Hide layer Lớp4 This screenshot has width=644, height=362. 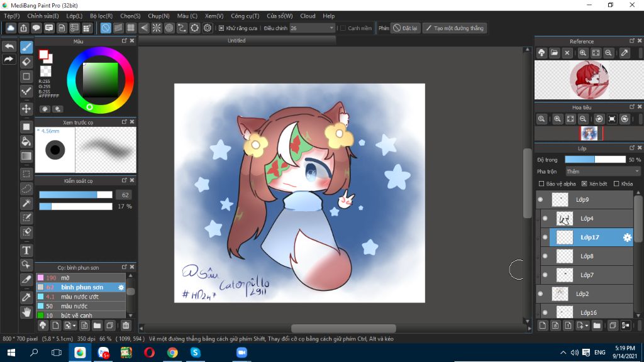click(x=545, y=218)
